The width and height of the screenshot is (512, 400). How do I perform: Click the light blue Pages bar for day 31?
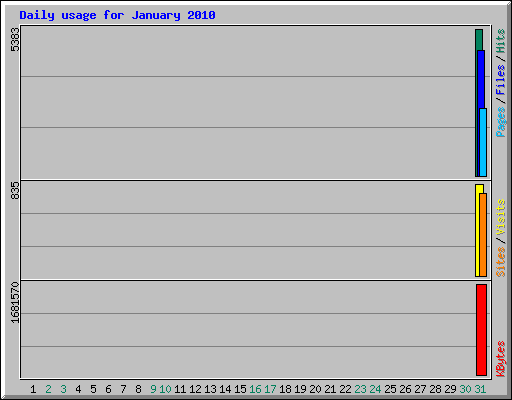[483, 142]
